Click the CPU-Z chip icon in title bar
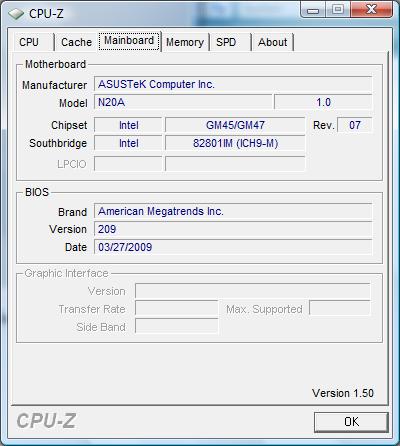Screen dimensions: 400x446 [16, 14]
